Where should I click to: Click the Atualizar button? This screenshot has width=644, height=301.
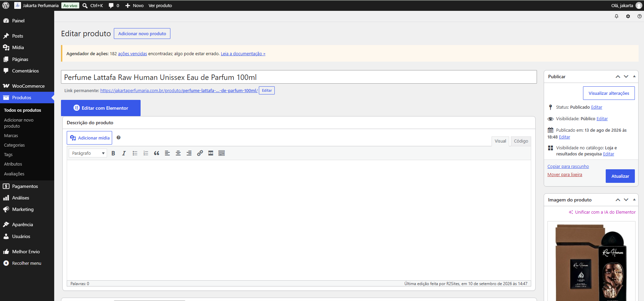point(620,176)
